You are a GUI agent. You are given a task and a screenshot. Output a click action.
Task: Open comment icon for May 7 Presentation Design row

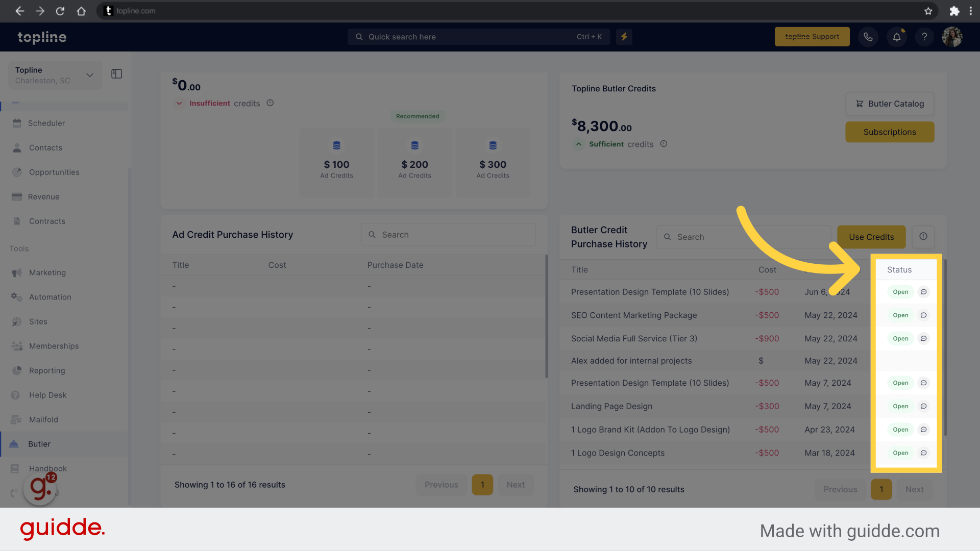click(923, 383)
